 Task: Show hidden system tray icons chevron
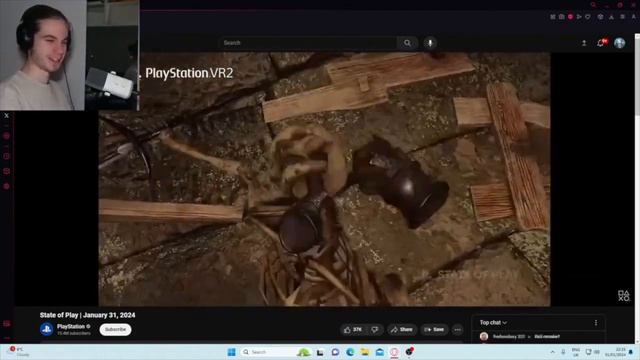click(x=553, y=352)
